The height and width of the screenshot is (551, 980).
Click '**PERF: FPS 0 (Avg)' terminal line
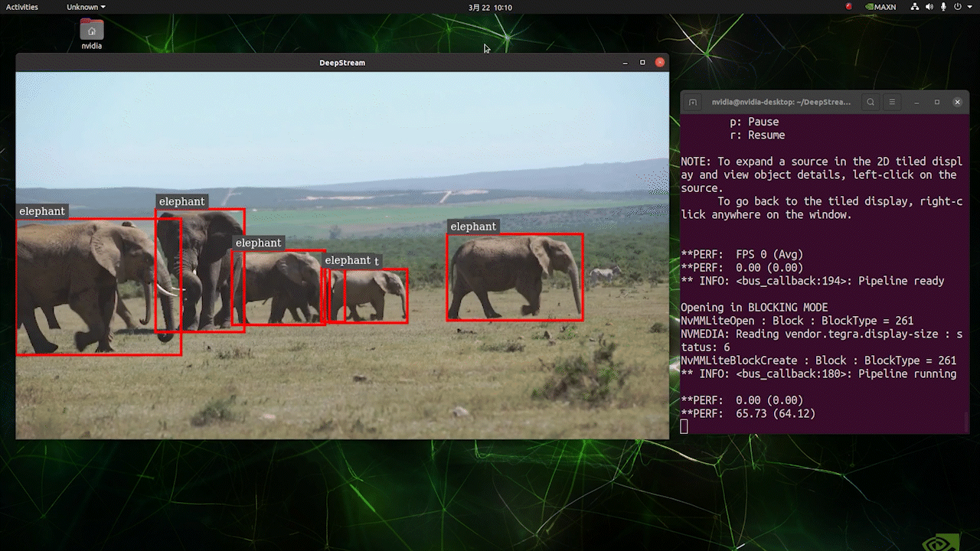click(x=742, y=254)
